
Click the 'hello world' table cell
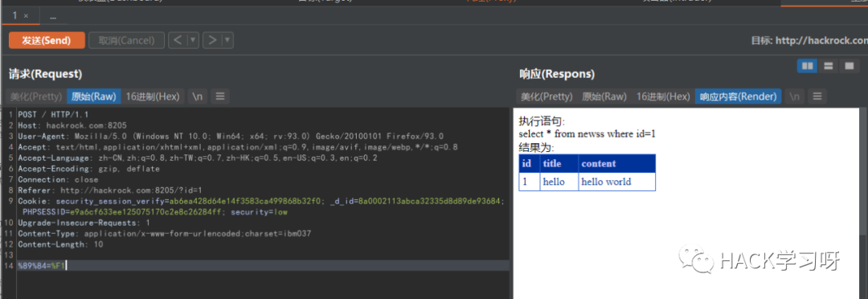click(616, 182)
